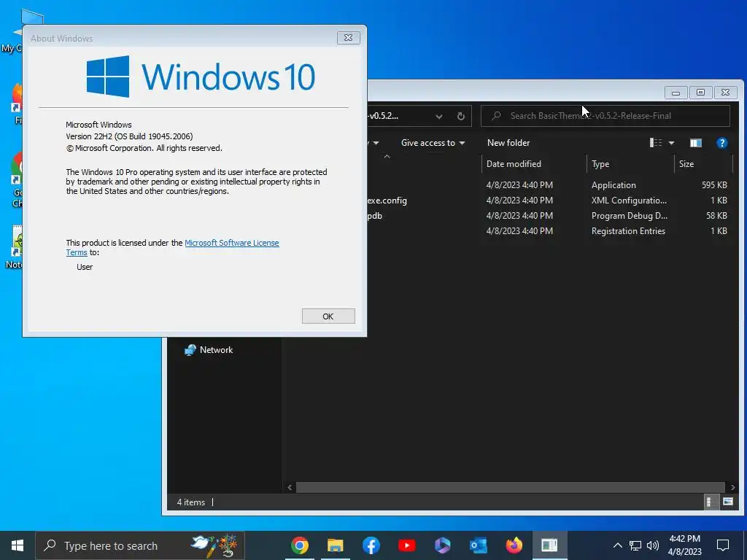Image resolution: width=747 pixels, height=560 pixels.
Task: Switch to large icons view in status bar
Action: pos(727,502)
